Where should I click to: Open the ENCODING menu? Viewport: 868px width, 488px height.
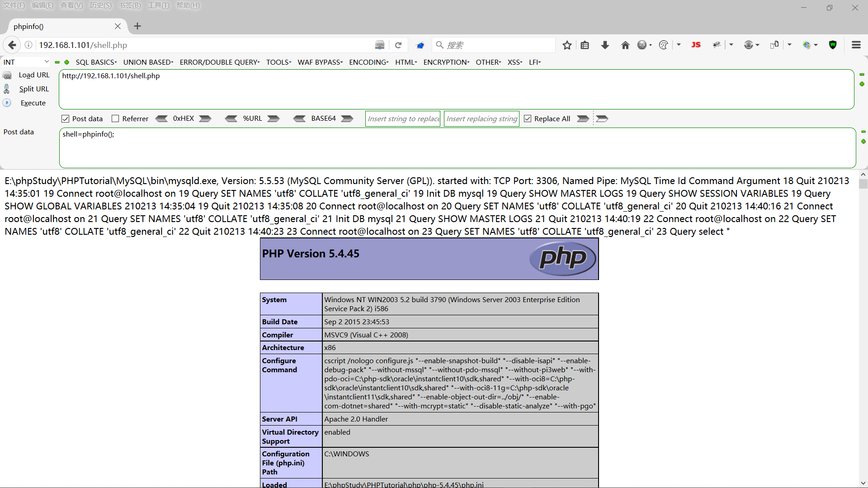(x=368, y=62)
